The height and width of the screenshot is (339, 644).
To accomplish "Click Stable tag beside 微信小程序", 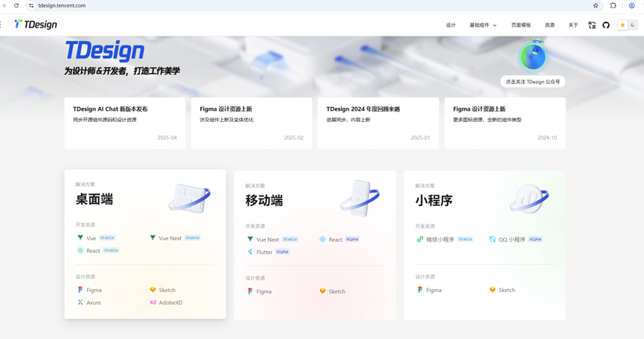I will pyautogui.click(x=465, y=239).
